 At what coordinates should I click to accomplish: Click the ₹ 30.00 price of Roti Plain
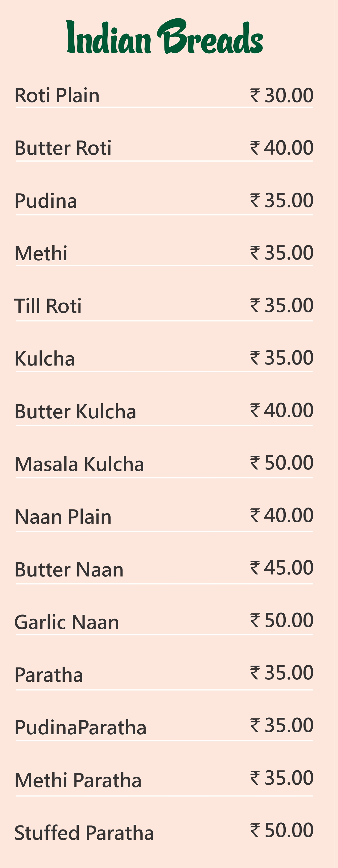pyautogui.click(x=282, y=95)
